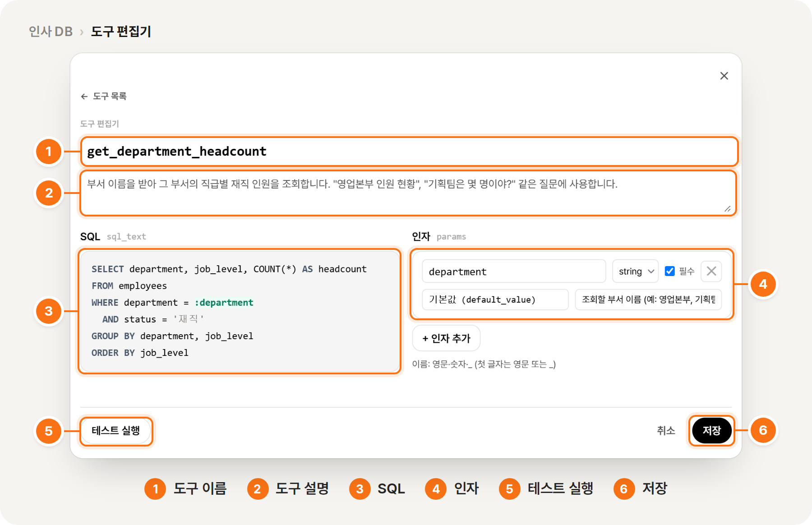
Task: Click inside the SQL query editor
Action: pos(240,311)
